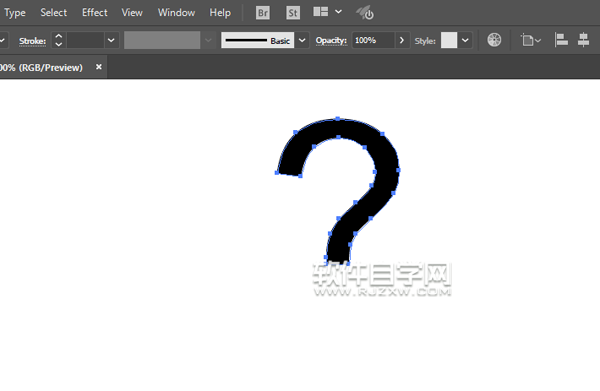This screenshot has height=391, width=600.
Task: Click the Recolor Artwork wheel icon
Action: click(x=494, y=40)
